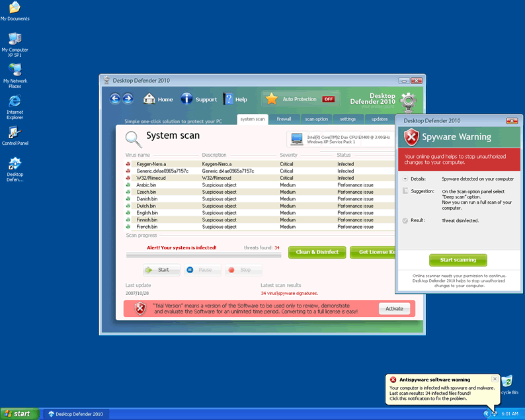Open the scan option tab
The image size is (525, 420).
(316, 119)
